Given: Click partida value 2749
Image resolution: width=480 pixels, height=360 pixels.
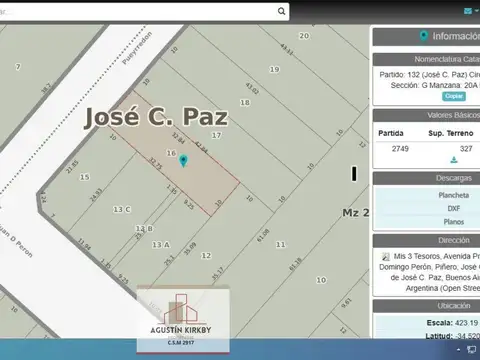Looking at the screenshot, I should point(400,149).
